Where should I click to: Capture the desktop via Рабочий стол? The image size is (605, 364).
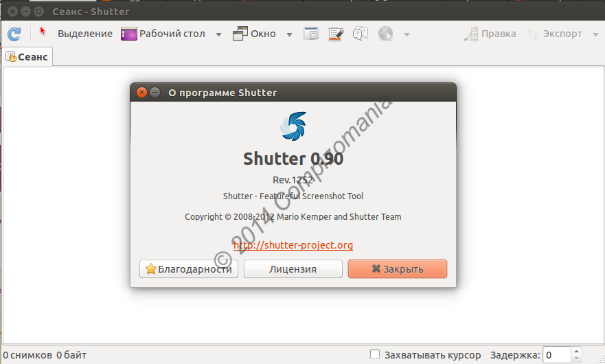pyautogui.click(x=163, y=34)
